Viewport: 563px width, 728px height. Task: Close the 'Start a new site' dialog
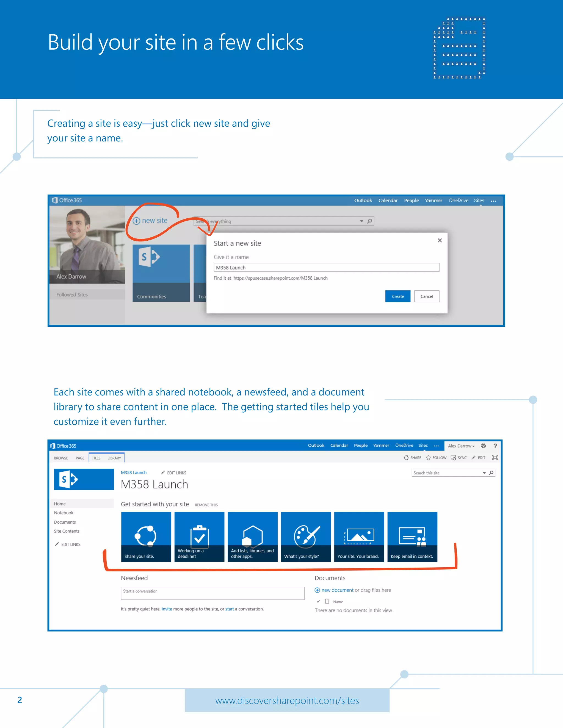(440, 240)
